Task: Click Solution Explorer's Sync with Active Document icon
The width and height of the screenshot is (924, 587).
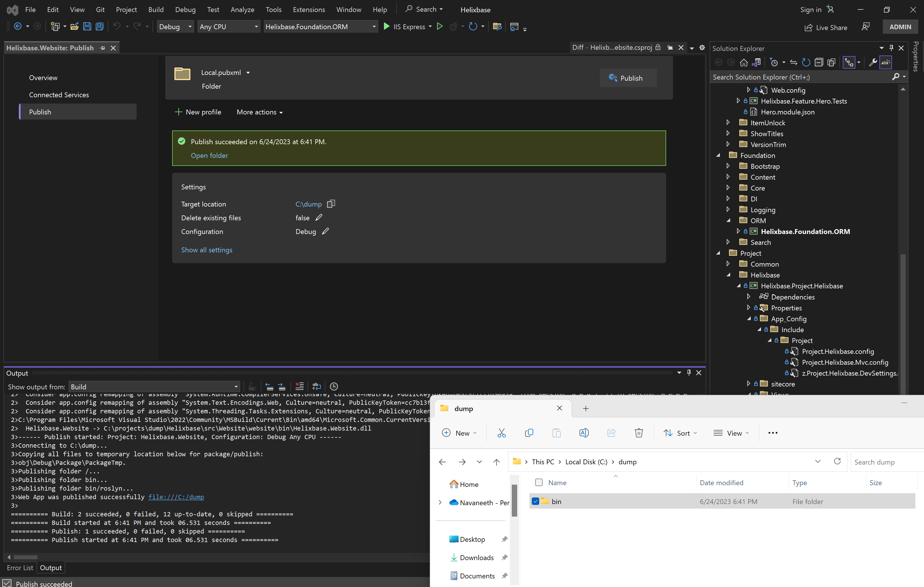Action: point(794,62)
